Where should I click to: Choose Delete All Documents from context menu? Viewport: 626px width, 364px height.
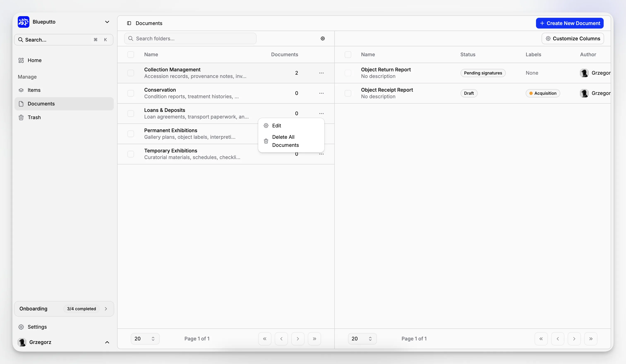point(291,141)
